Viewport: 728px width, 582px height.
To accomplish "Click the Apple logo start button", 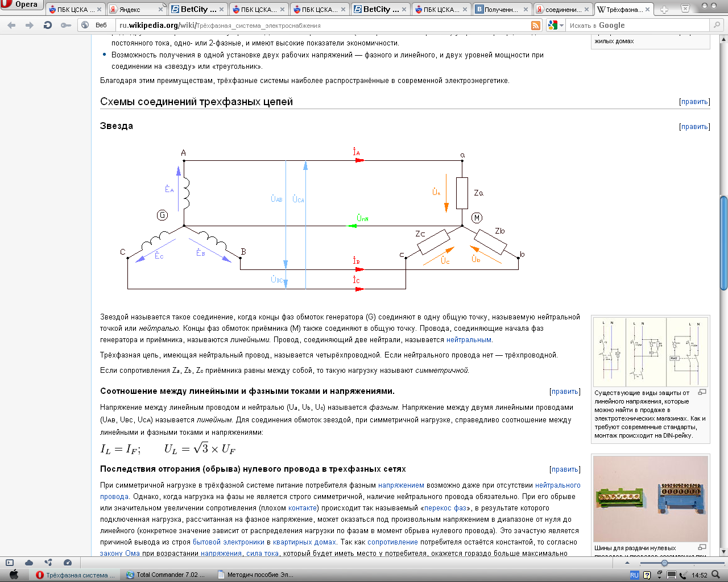I will tap(14, 575).
